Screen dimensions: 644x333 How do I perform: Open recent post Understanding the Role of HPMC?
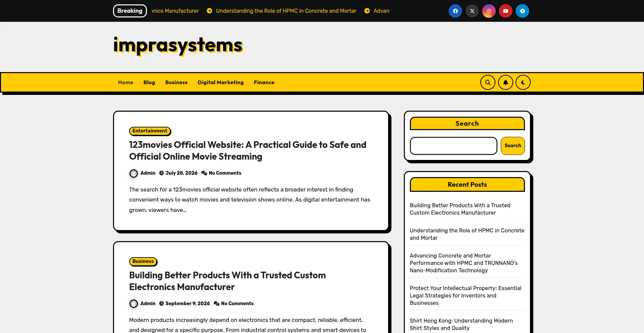click(x=467, y=234)
